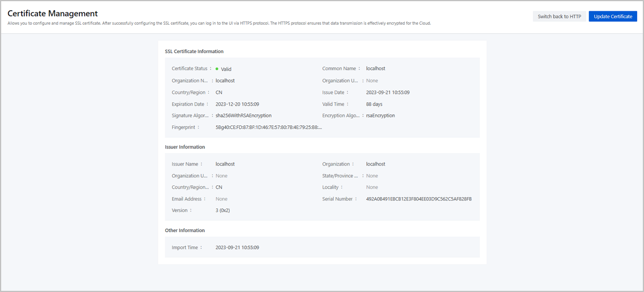Click the rsaEncryption algorithm value

coord(381,116)
